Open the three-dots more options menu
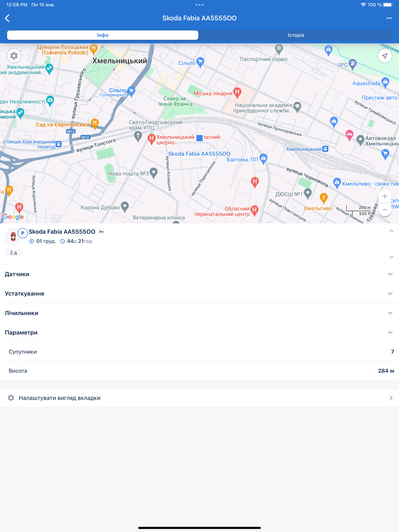Image resolution: width=399 pixels, height=532 pixels. click(x=389, y=18)
